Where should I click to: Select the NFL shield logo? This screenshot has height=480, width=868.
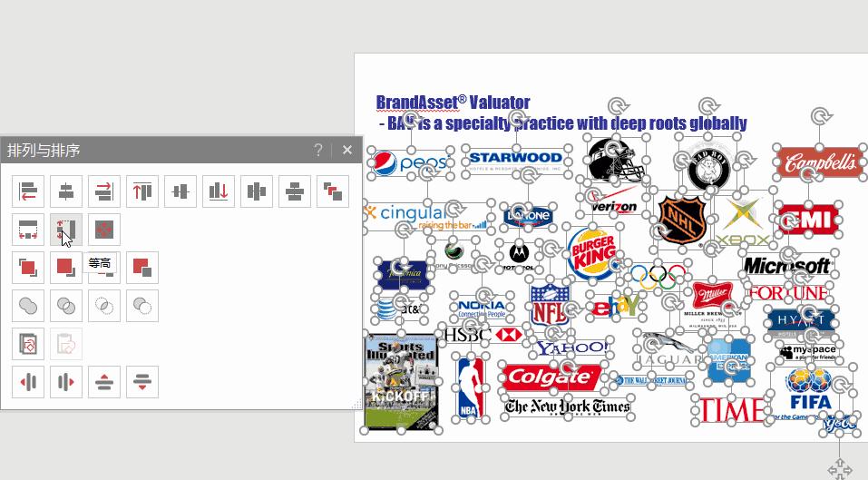coord(550,305)
